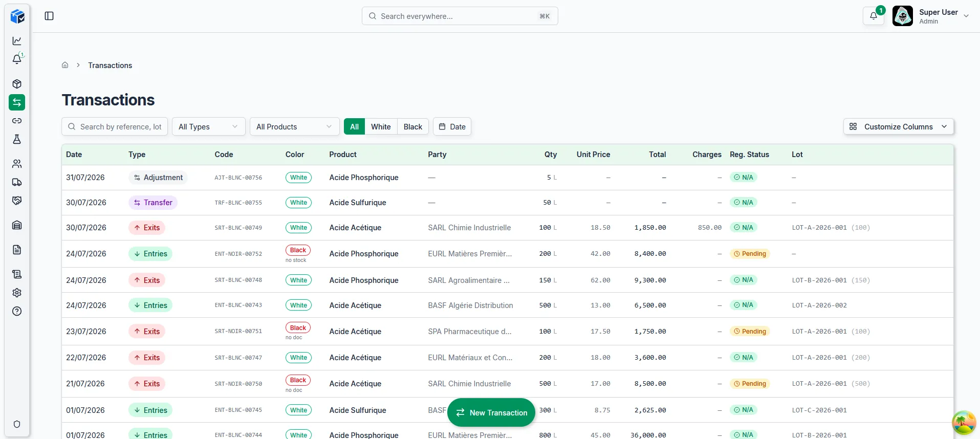This screenshot has height=439, width=980.
Task: Go to the home breadcrumb icon
Action: pyautogui.click(x=65, y=65)
